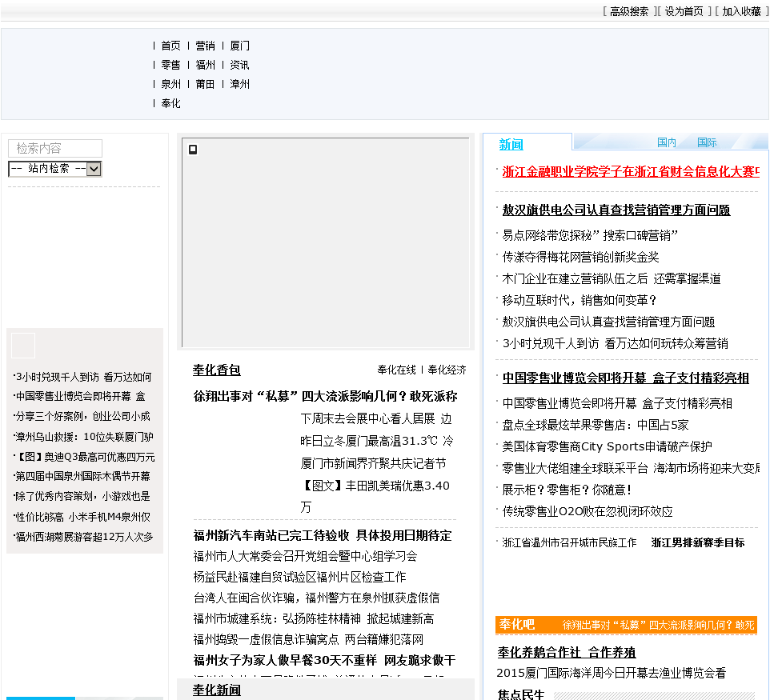This screenshot has width=770, height=700.
Task: Open article 美国体育零售商City Sports申请破产保护
Action: (x=607, y=446)
